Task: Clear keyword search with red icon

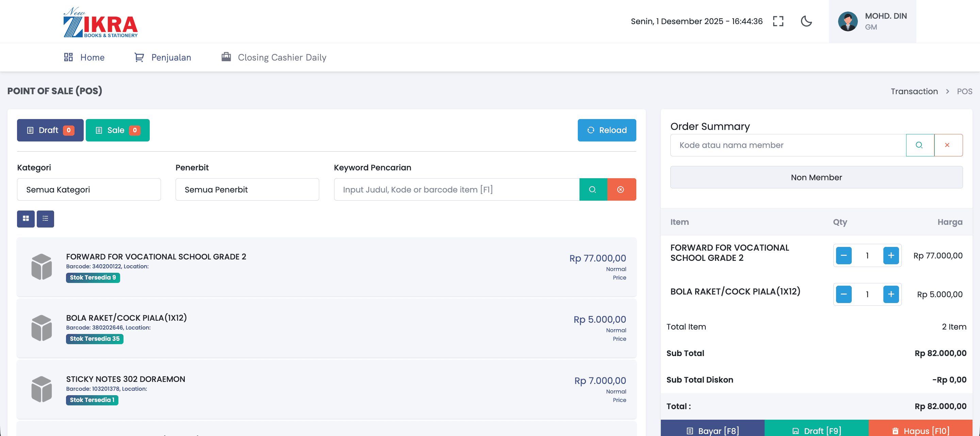Action: 621,189
